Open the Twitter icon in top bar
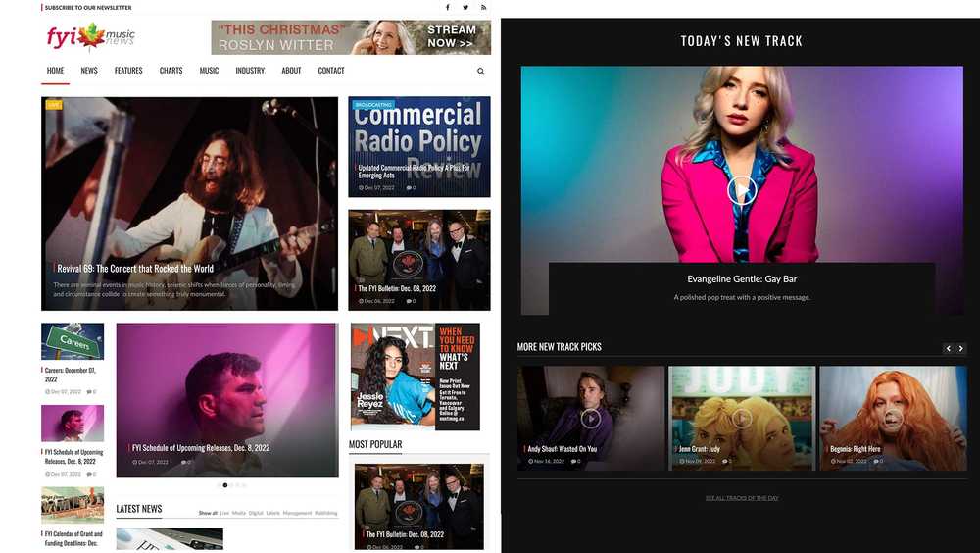980x553 pixels. (465, 8)
